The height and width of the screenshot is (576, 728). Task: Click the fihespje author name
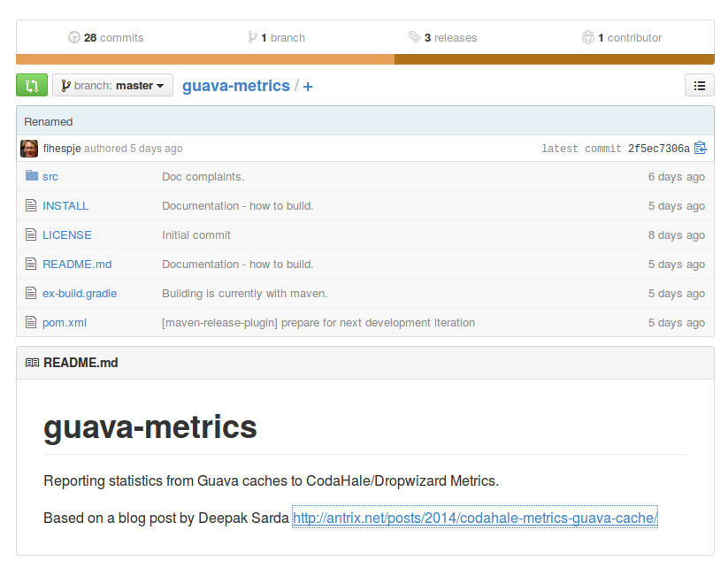62,148
